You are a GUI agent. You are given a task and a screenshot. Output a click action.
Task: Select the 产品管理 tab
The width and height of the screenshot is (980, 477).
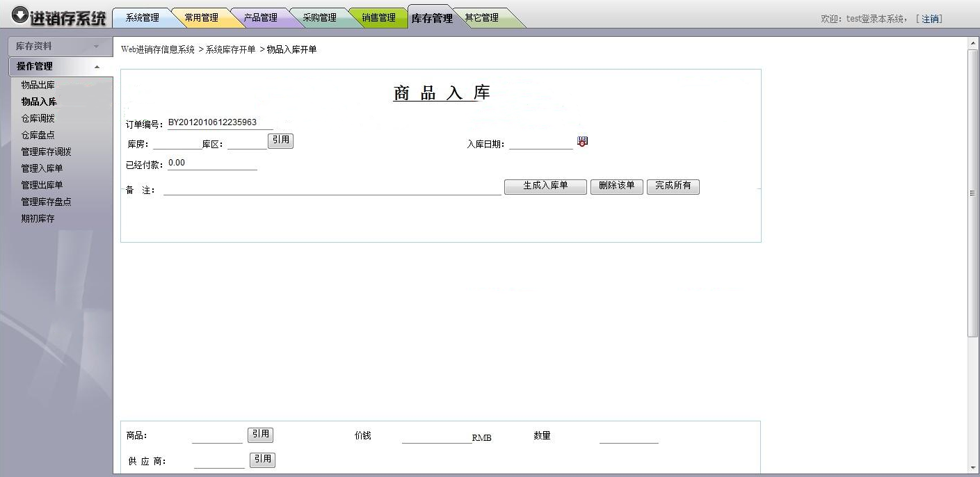[260, 18]
